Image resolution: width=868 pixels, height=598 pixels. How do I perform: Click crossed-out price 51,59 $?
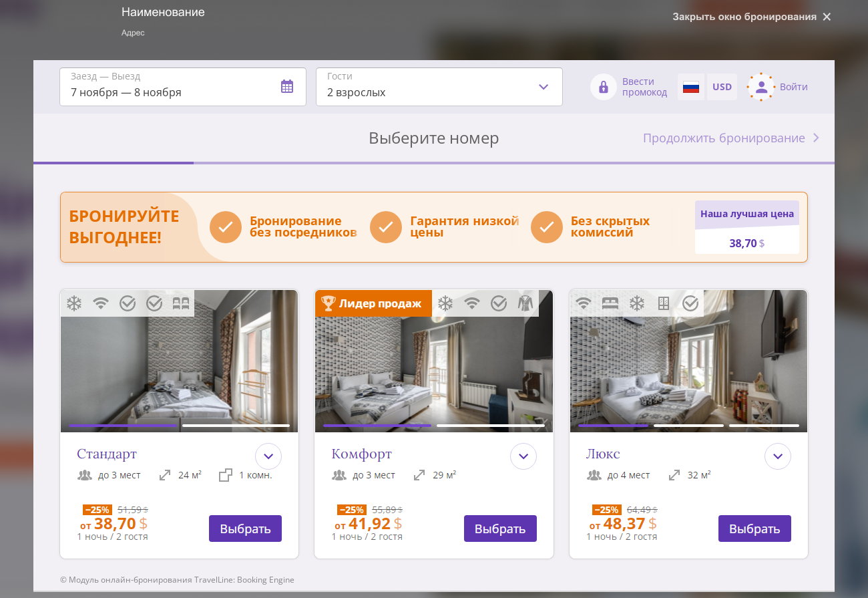coord(132,510)
